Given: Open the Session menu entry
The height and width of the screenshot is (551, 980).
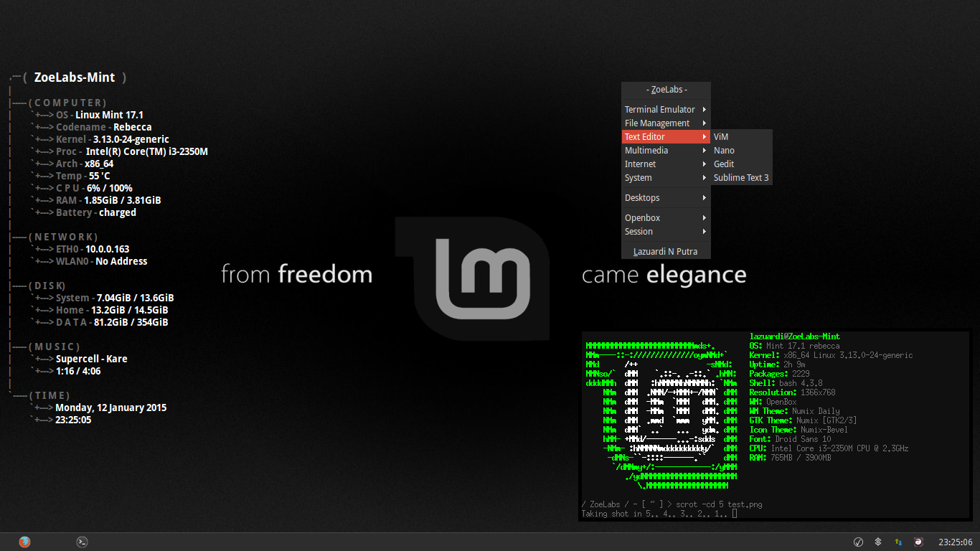Looking at the screenshot, I should (x=666, y=232).
